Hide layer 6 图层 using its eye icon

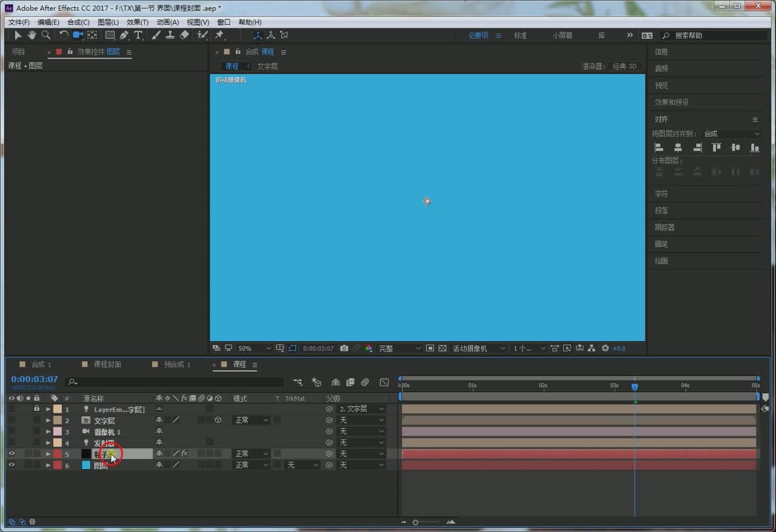click(x=12, y=465)
